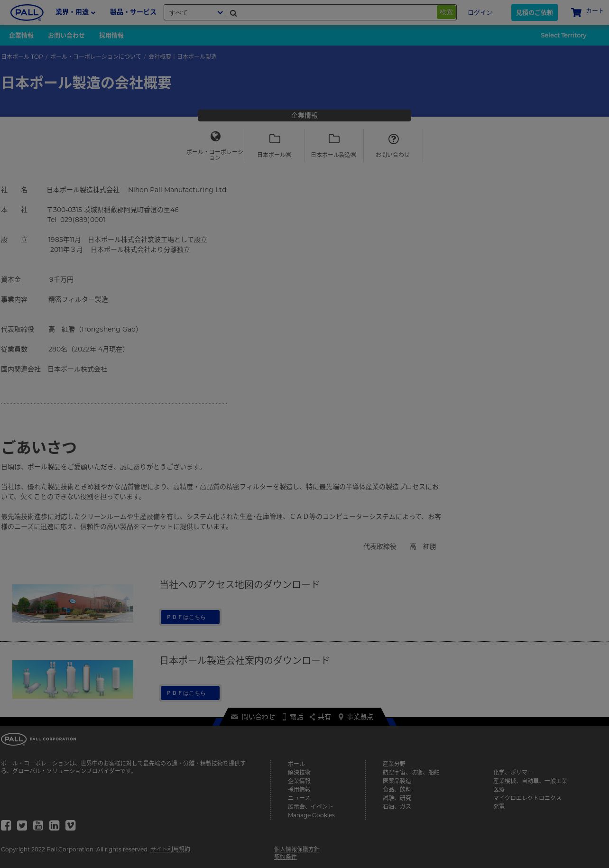
Task: Click the 当社へのアクセス地図のダウンロード heading
Action: [240, 584]
